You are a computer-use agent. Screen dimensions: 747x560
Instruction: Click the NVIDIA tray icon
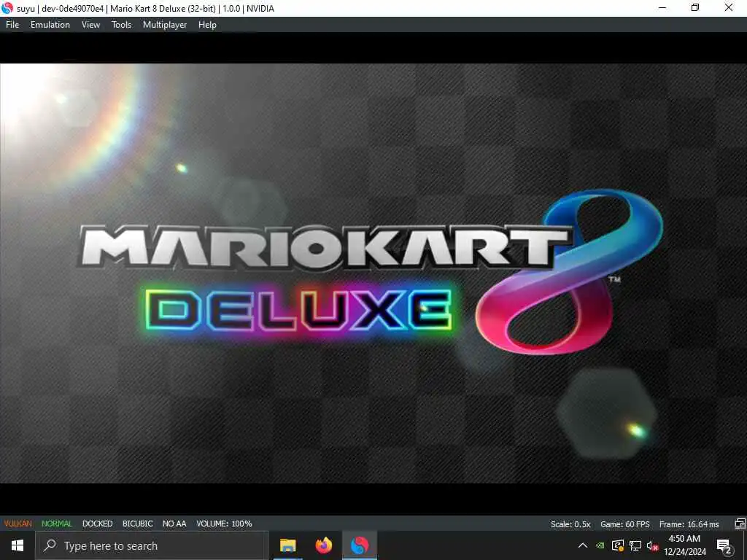click(x=600, y=545)
